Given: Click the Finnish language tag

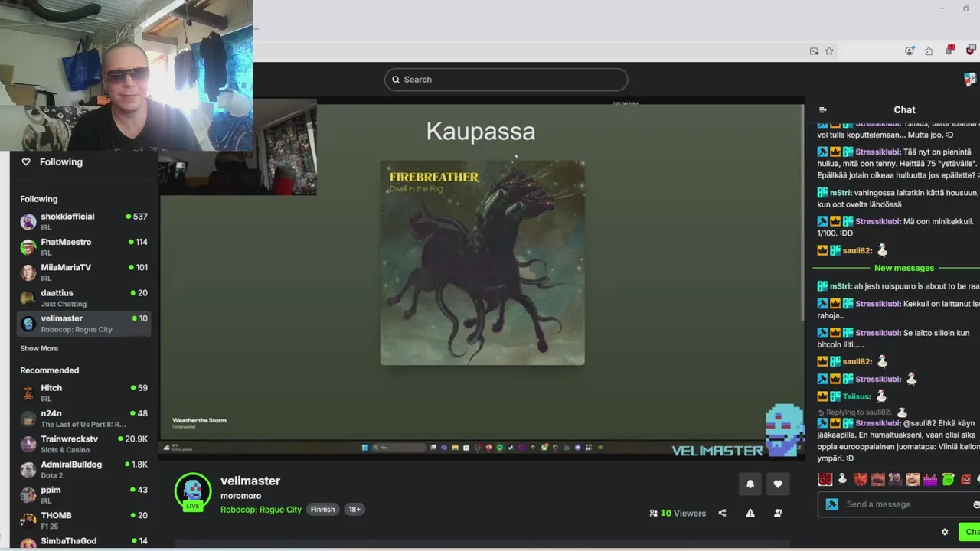Looking at the screenshot, I should pos(322,510).
